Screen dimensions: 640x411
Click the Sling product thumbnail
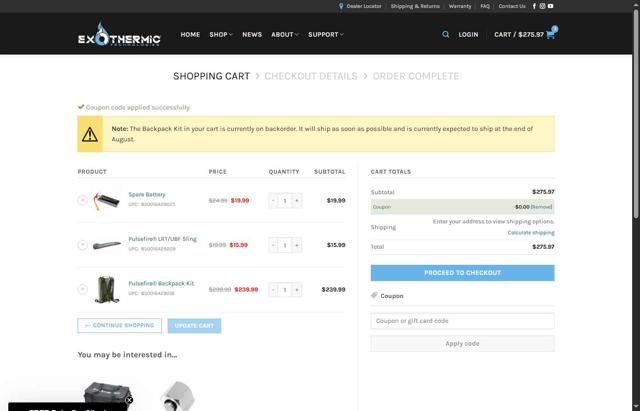(x=106, y=245)
